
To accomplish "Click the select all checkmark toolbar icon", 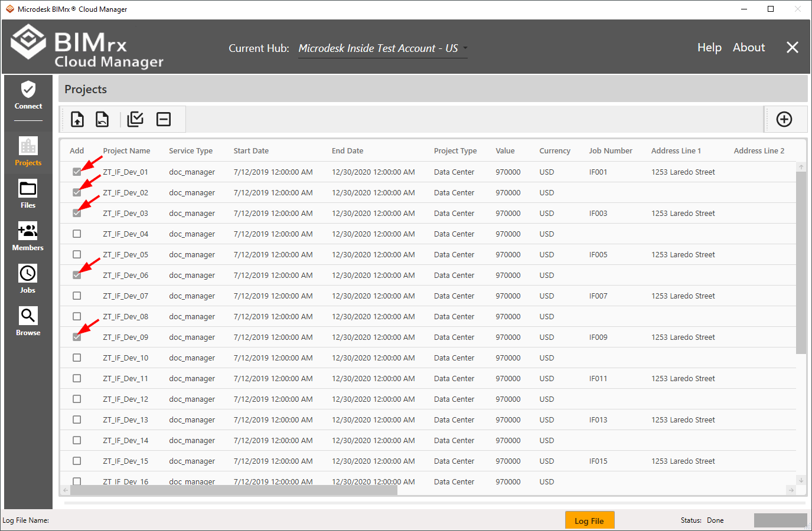I will coord(135,119).
